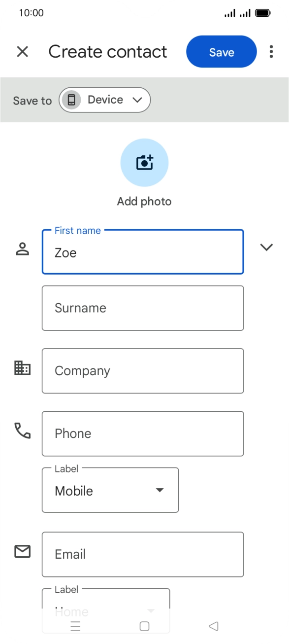The height and width of the screenshot is (644, 289).
Task: Tap the Add photo camera icon
Action: coord(144,162)
